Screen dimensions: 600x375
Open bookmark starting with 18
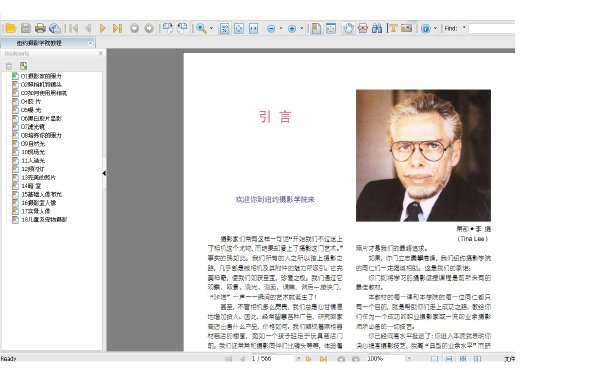pyautogui.click(x=44, y=220)
